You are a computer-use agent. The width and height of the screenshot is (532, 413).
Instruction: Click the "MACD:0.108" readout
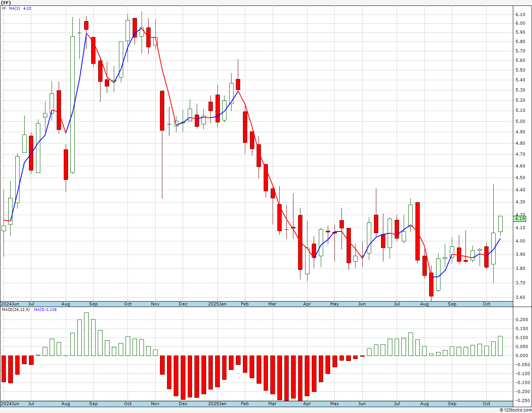[45, 309]
